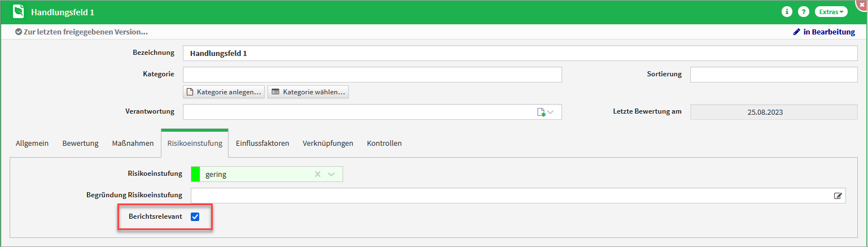868x247 pixels.
Task: Click the green leaf document icon
Action: click(x=19, y=12)
